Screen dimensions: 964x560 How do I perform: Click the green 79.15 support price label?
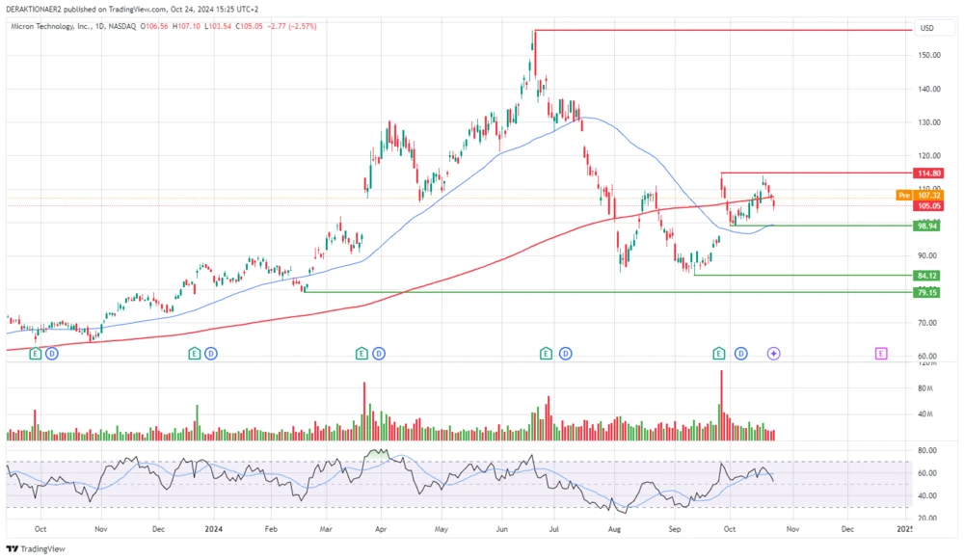[925, 292]
